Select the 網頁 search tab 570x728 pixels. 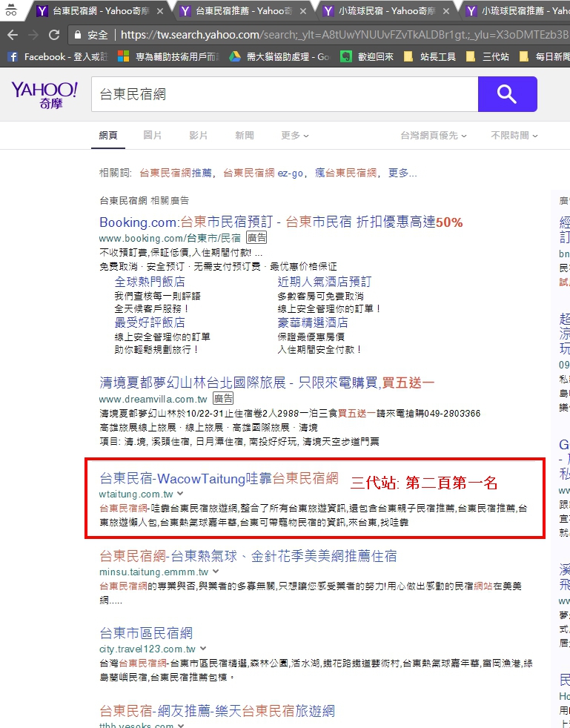click(108, 135)
